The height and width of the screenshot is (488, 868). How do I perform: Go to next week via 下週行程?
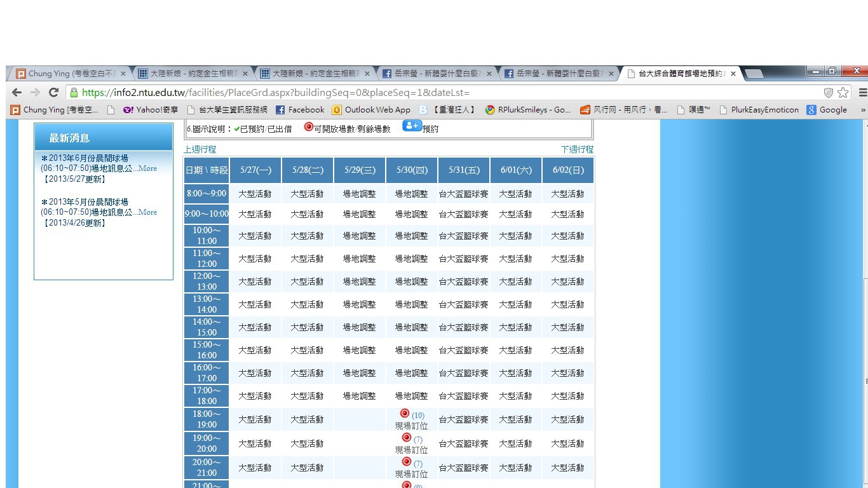pyautogui.click(x=577, y=150)
